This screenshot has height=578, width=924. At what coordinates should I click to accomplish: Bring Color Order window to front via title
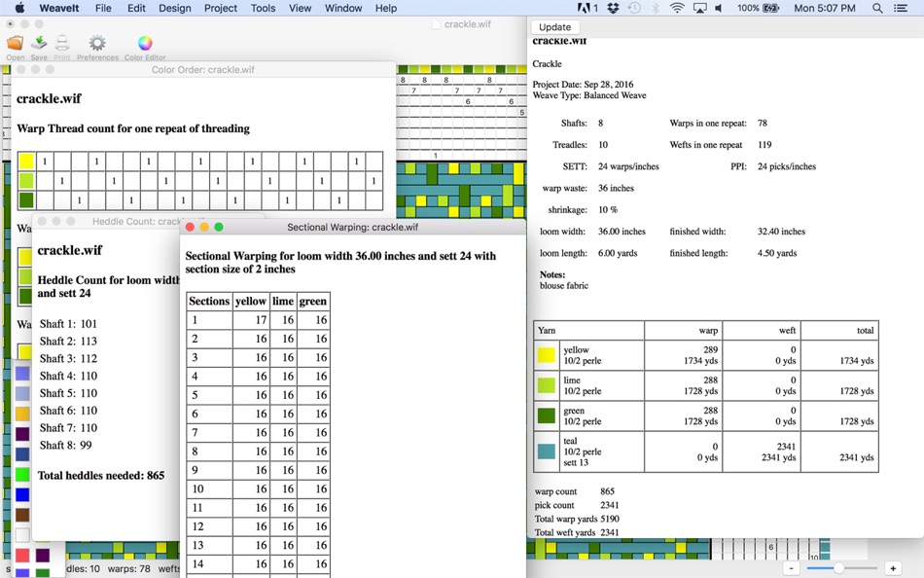[x=202, y=70]
